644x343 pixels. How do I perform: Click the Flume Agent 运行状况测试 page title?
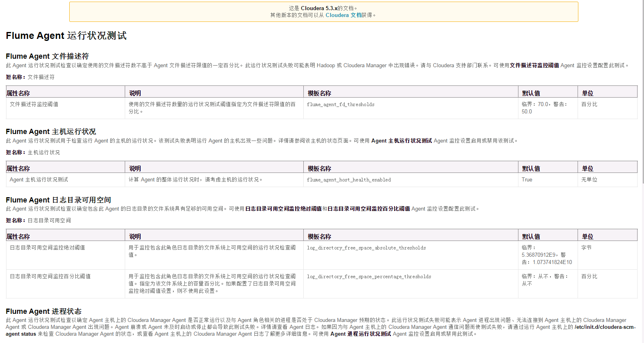[x=66, y=36]
